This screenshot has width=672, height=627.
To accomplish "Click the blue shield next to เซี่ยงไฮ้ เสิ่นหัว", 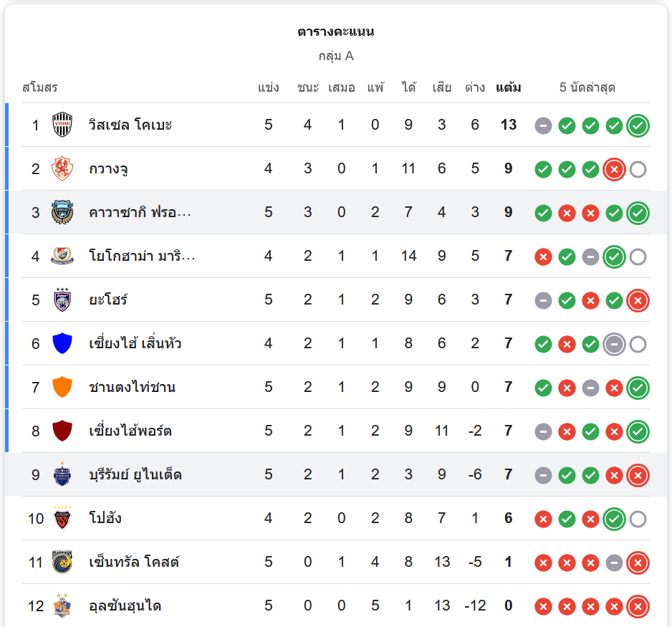I will [x=62, y=343].
